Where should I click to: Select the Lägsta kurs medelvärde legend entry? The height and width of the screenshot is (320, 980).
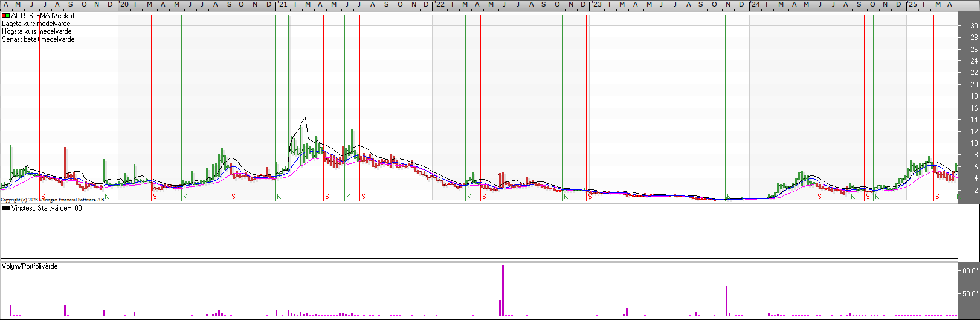[36, 24]
